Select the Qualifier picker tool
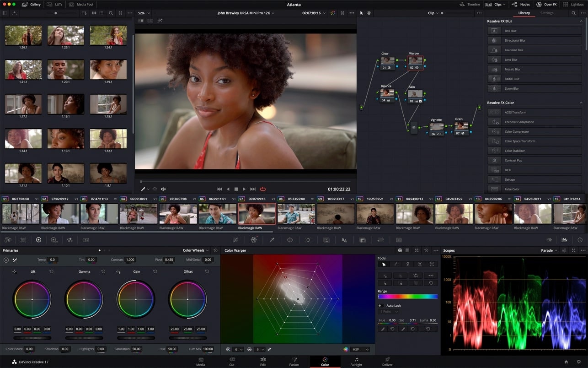 (271, 239)
